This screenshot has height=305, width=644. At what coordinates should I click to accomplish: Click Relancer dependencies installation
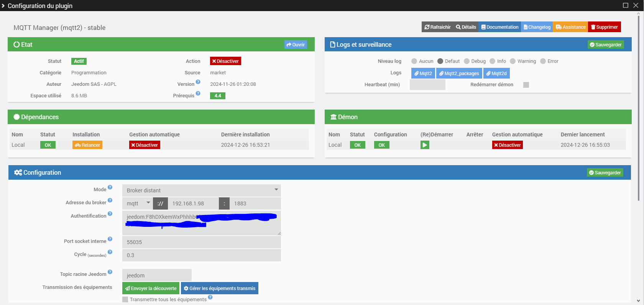tap(87, 145)
